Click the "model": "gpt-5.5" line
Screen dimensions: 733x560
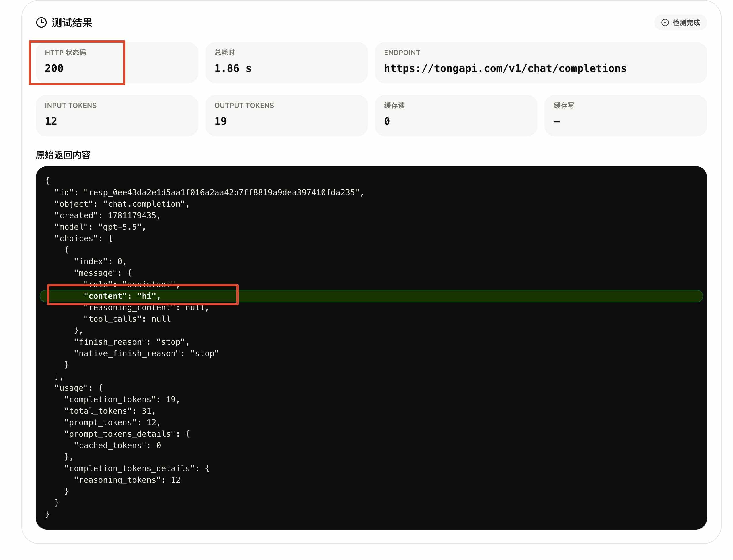click(100, 227)
